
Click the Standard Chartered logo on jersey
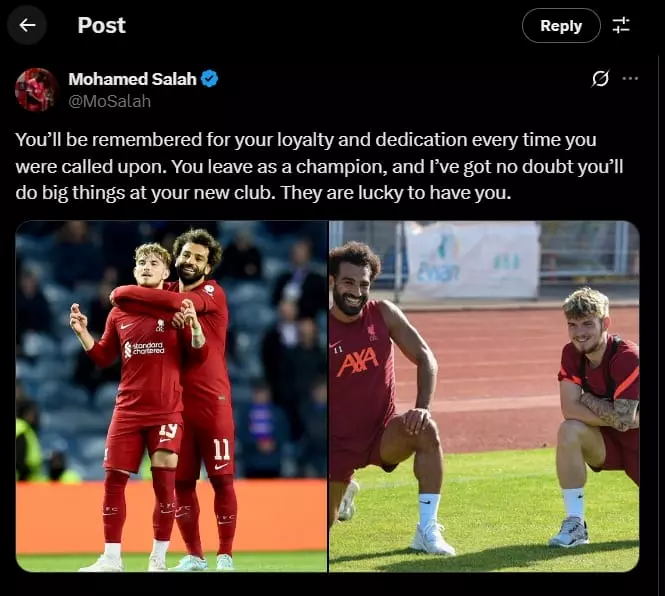(144, 348)
